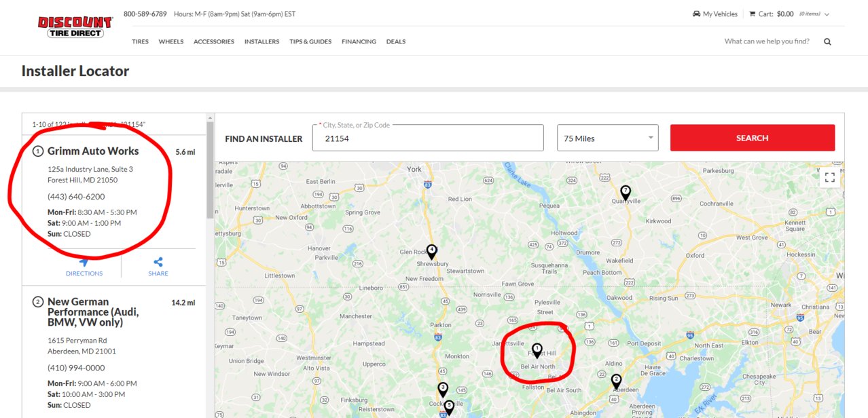This screenshot has height=418, width=868.
Task: Focus the 'What can we help you find?' search box
Action: point(767,41)
